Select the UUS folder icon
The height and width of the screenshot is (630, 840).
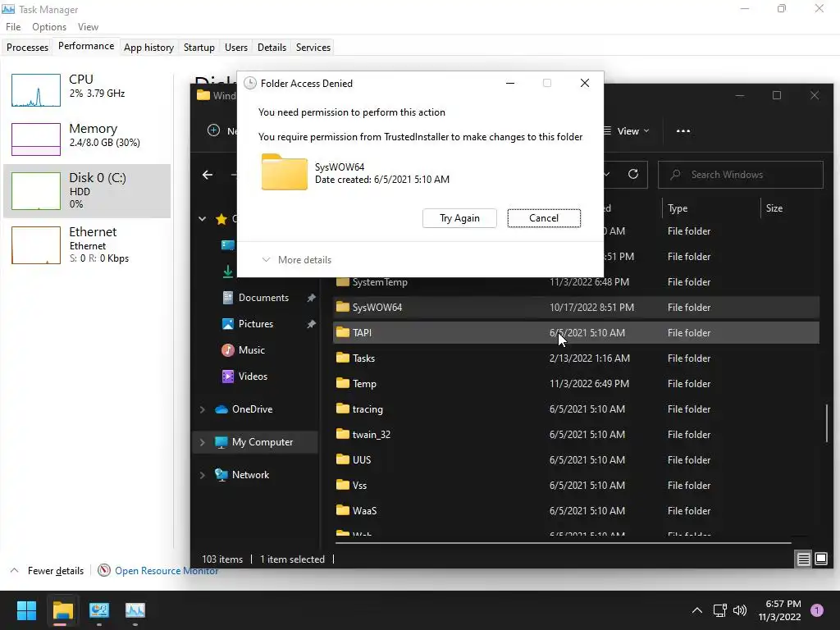tap(343, 459)
